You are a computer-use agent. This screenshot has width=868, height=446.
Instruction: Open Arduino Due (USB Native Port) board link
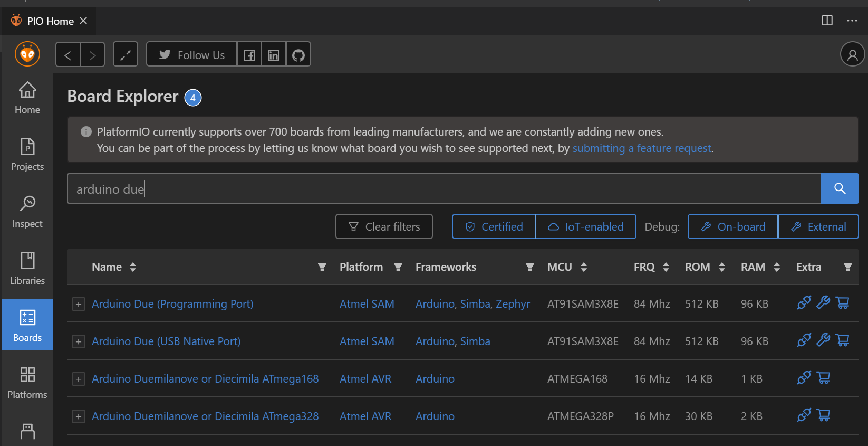tap(166, 341)
